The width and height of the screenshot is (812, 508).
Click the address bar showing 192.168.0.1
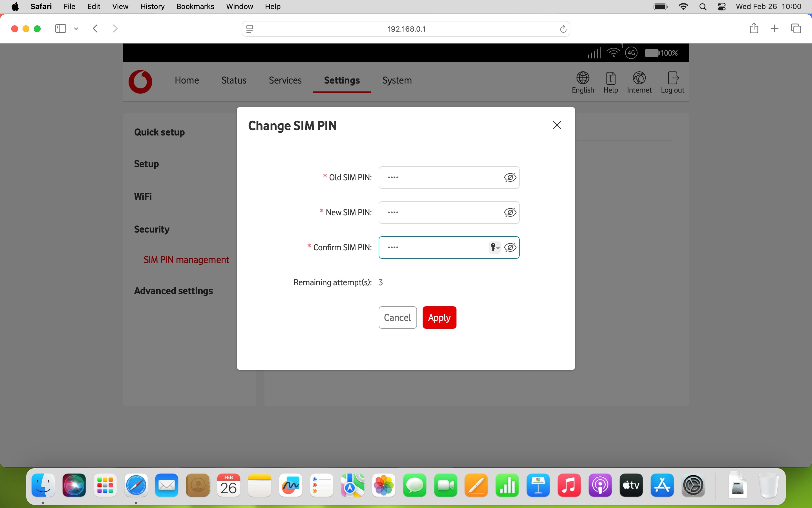click(x=406, y=29)
